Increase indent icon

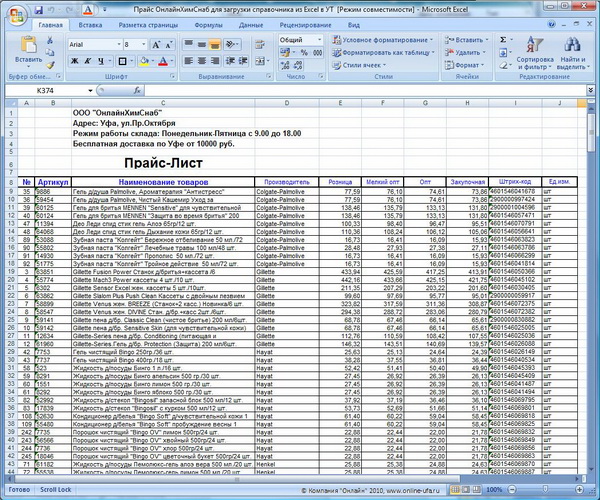[x=243, y=61]
